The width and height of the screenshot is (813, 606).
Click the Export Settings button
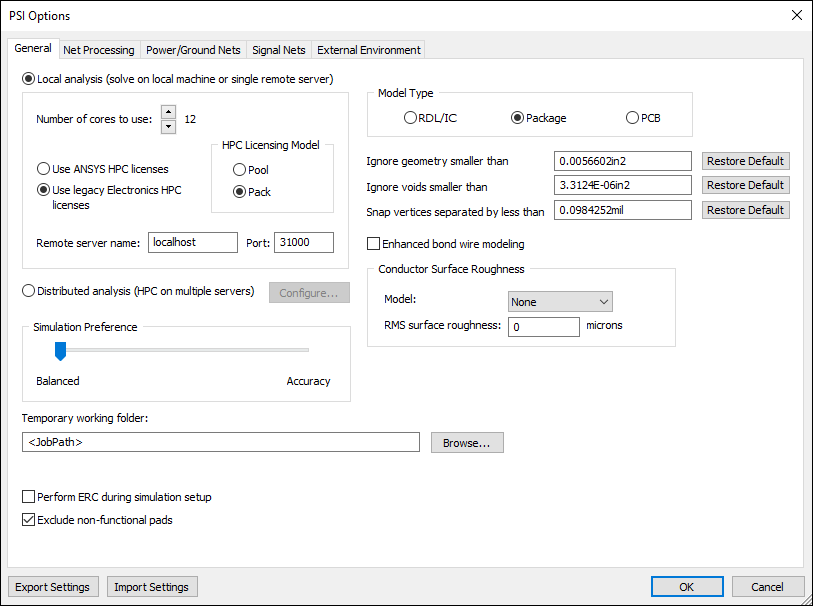[52, 587]
